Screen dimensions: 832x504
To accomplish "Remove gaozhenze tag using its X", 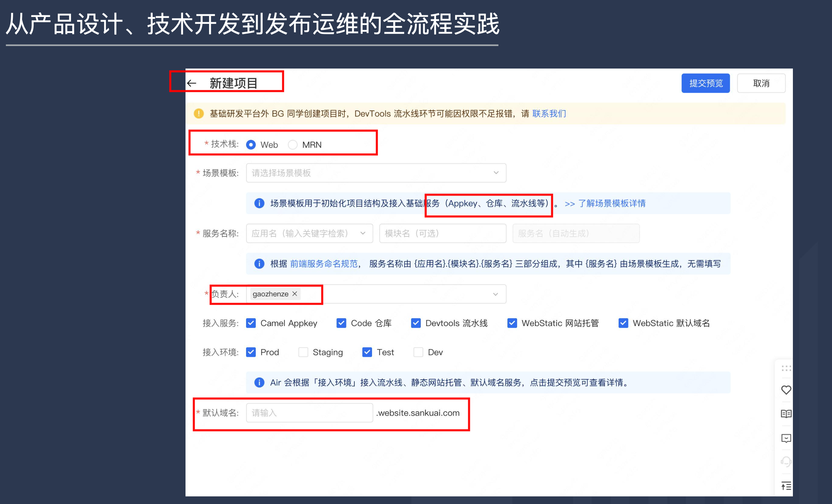I will pos(295,294).
